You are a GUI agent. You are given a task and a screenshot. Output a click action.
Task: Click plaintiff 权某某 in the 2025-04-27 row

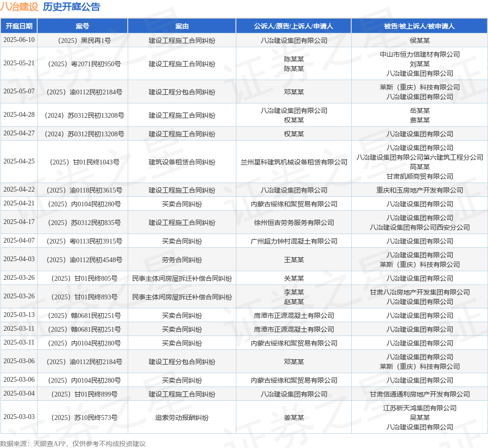pyautogui.click(x=294, y=134)
